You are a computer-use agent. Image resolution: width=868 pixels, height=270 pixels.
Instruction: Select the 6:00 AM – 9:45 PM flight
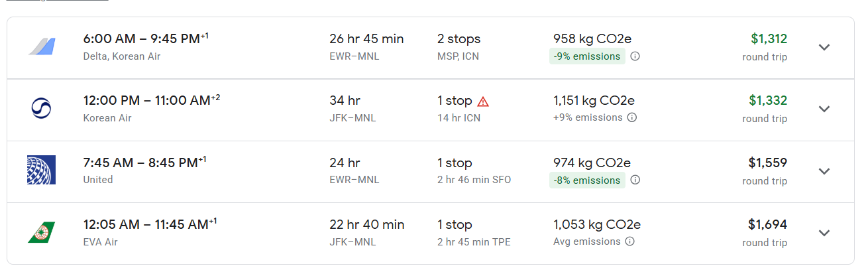[142, 39]
